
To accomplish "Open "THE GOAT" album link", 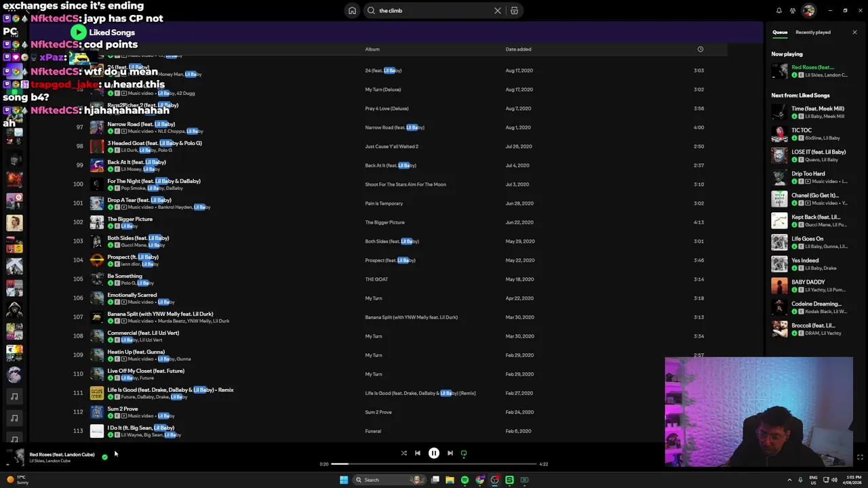I will [376, 279].
